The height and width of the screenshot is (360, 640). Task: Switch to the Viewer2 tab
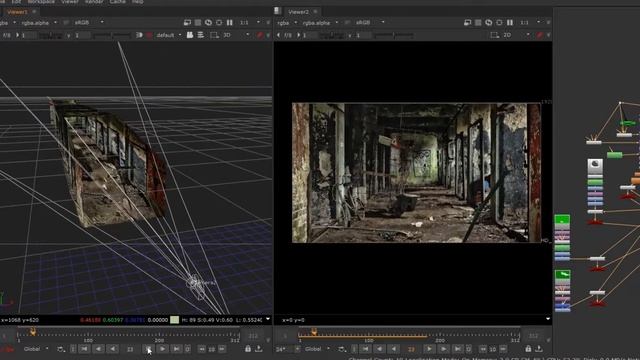(298, 12)
